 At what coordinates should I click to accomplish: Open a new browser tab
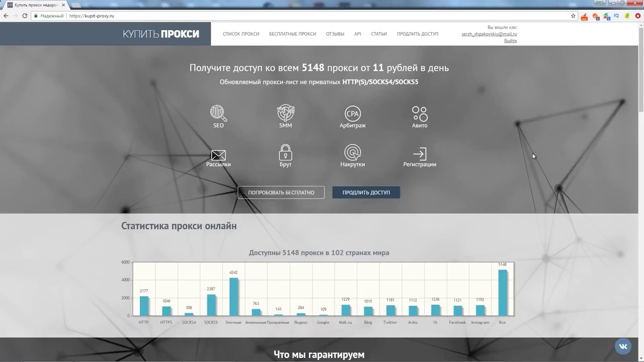click(x=76, y=5)
